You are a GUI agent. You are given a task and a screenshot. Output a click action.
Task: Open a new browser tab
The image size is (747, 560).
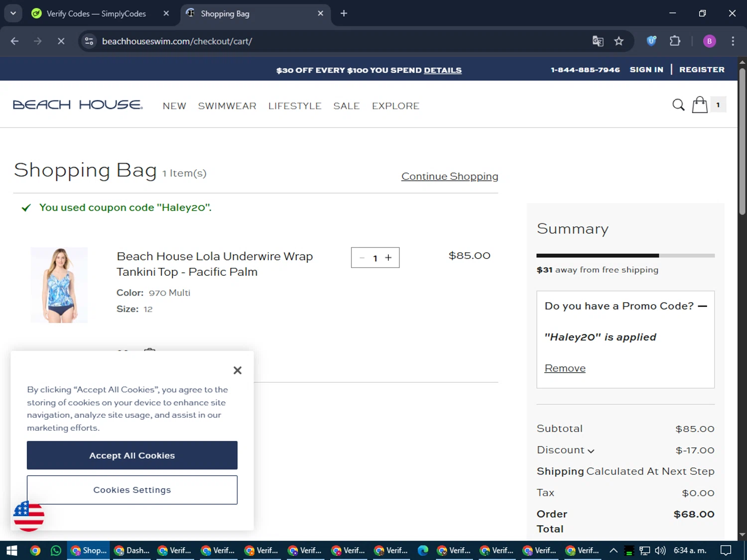tap(344, 13)
